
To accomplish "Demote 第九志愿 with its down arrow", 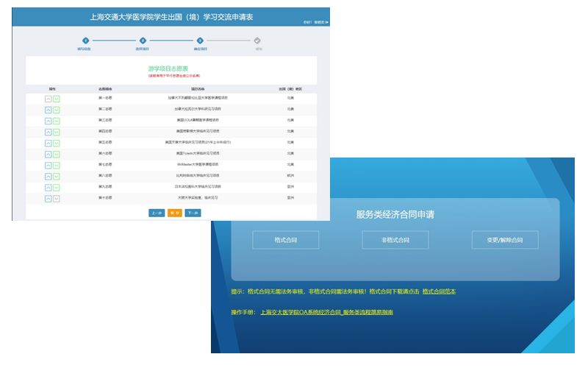I will pyautogui.click(x=57, y=188).
